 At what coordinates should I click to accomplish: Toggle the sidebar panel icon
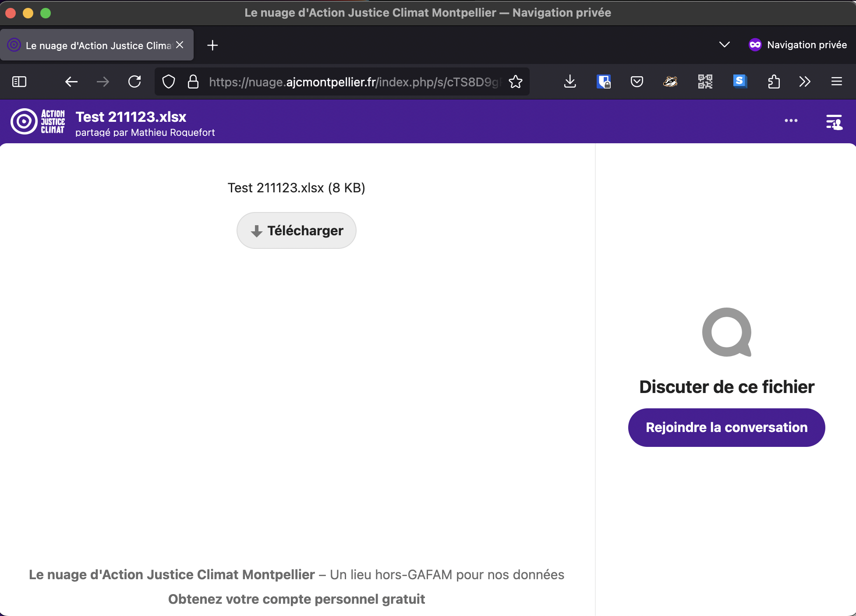coord(834,122)
